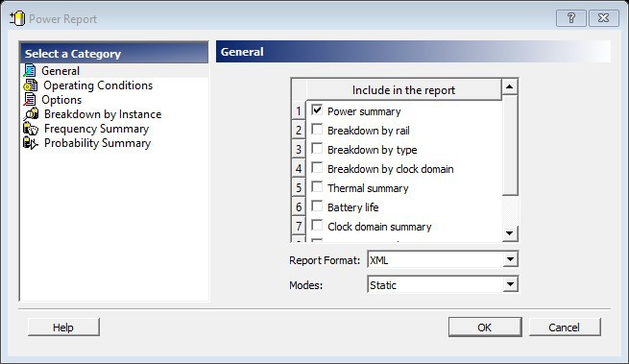The image size is (629, 364).
Task: Select Operating Conditions category label
Action: [x=98, y=85]
